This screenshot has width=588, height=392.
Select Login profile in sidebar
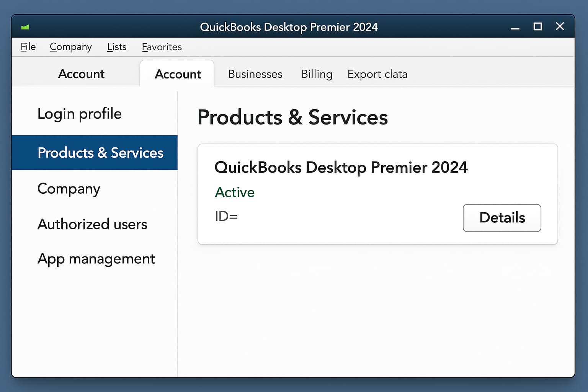[x=79, y=114]
